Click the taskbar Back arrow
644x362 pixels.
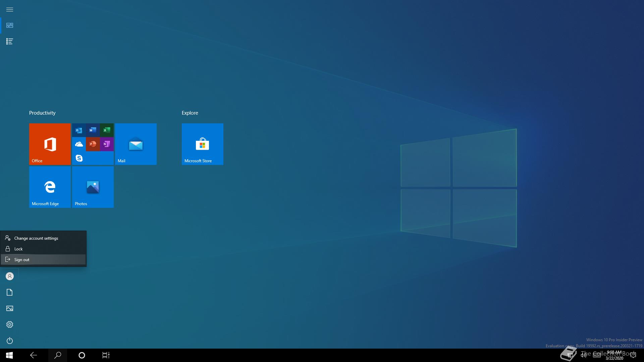(x=34, y=355)
